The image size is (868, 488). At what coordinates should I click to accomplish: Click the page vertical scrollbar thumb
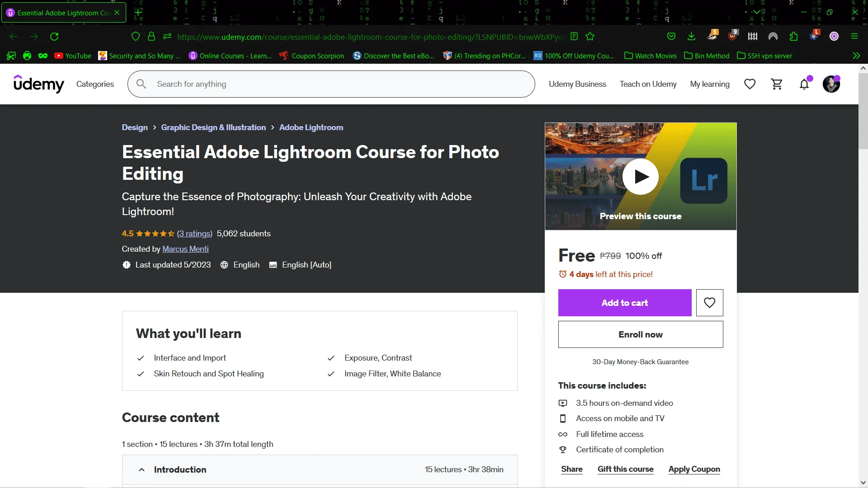[x=863, y=111]
